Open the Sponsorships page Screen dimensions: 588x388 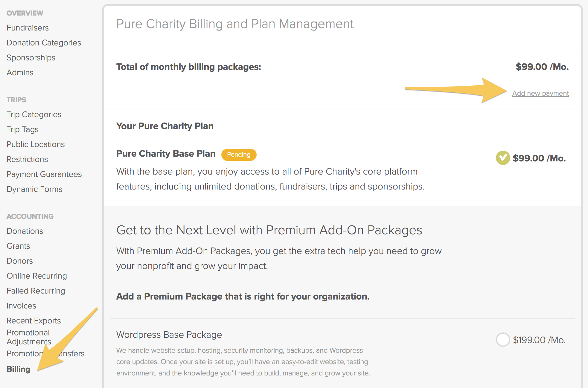coord(31,58)
